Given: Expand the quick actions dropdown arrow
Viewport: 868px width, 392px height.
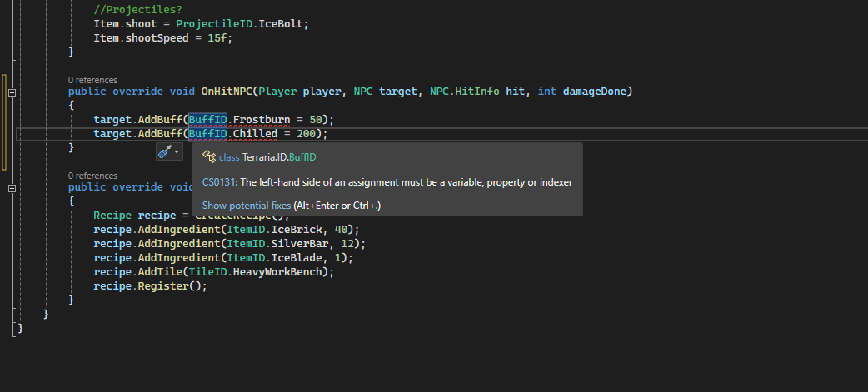Looking at the screenshot, I should [177, 151].
